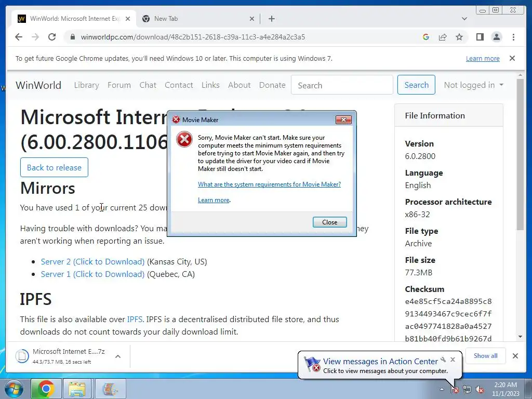Bookmark this page with the star icon
This screenshot has height=399, width=532.
pyautogui.click(x=459, y=37)
